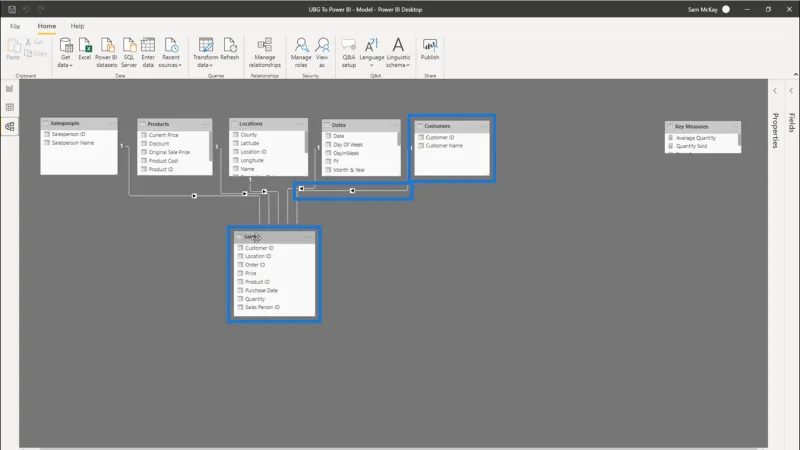Click the Copy command
The height and width of the screenshot is (450, 800).
pyautogui.click(x=36, y=53)
